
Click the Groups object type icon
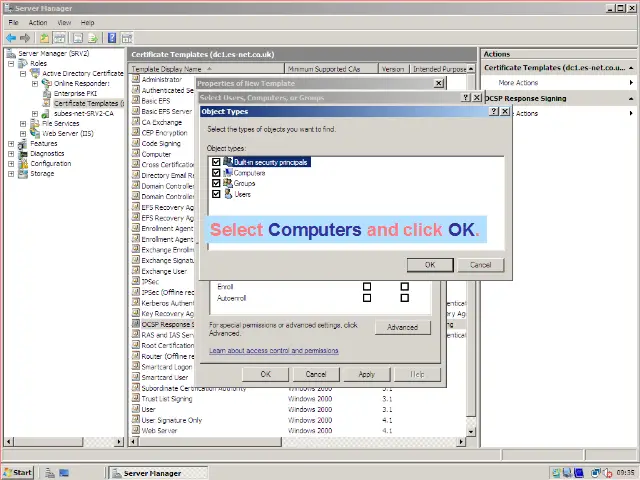coord(228,183)
